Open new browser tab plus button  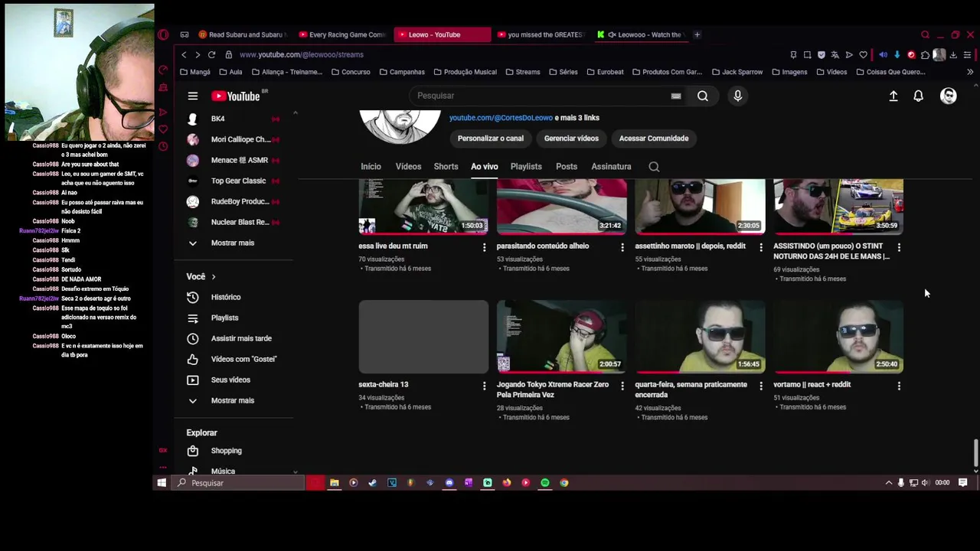(697, 34)
